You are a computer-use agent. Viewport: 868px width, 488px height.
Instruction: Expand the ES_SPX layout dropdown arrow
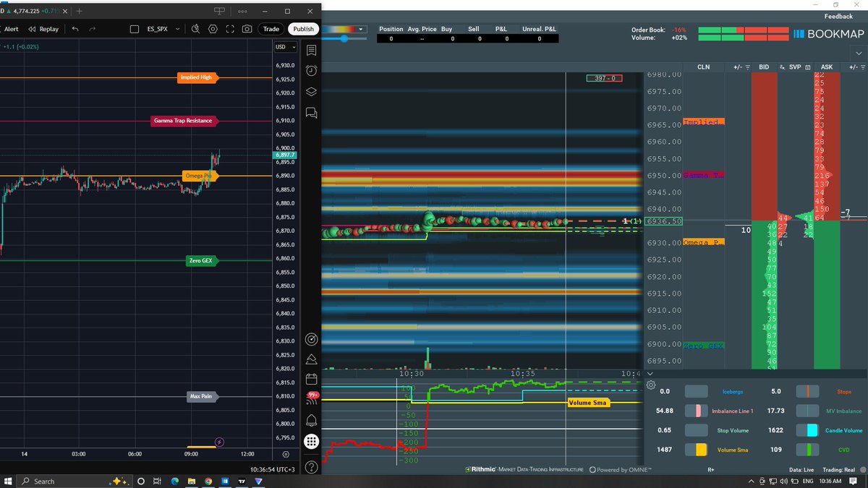(178, 29)
